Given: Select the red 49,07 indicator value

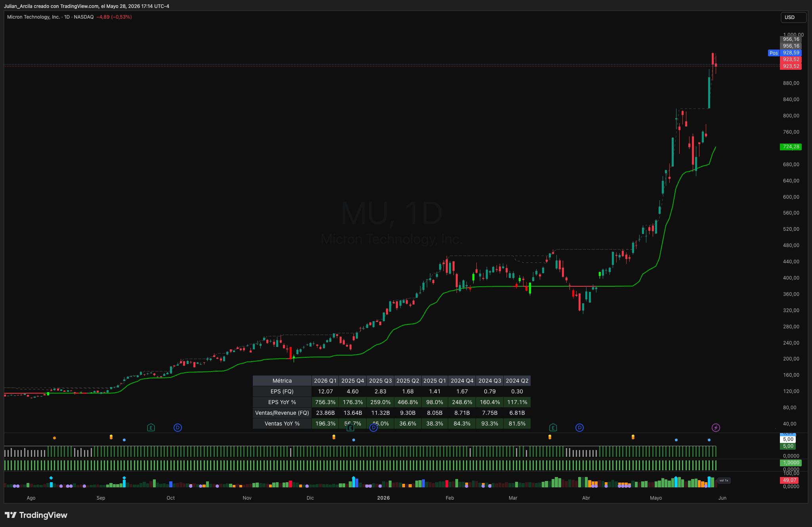Looking at the screenshot, I should [789, 480].
